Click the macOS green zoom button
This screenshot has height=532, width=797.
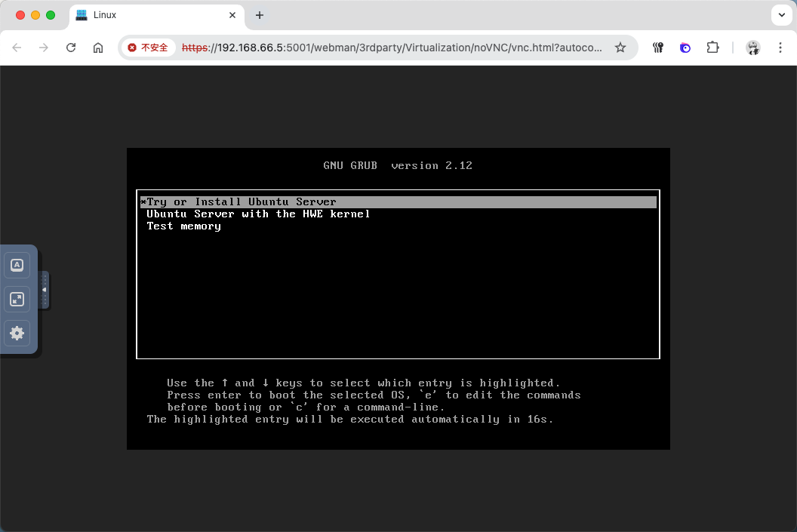coord(51,15)
